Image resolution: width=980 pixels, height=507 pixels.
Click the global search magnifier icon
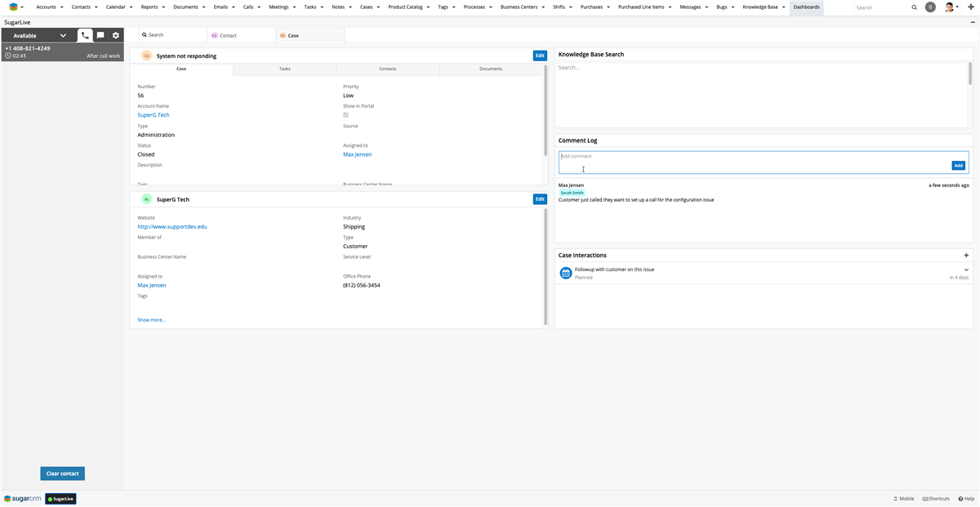[915, 7]
